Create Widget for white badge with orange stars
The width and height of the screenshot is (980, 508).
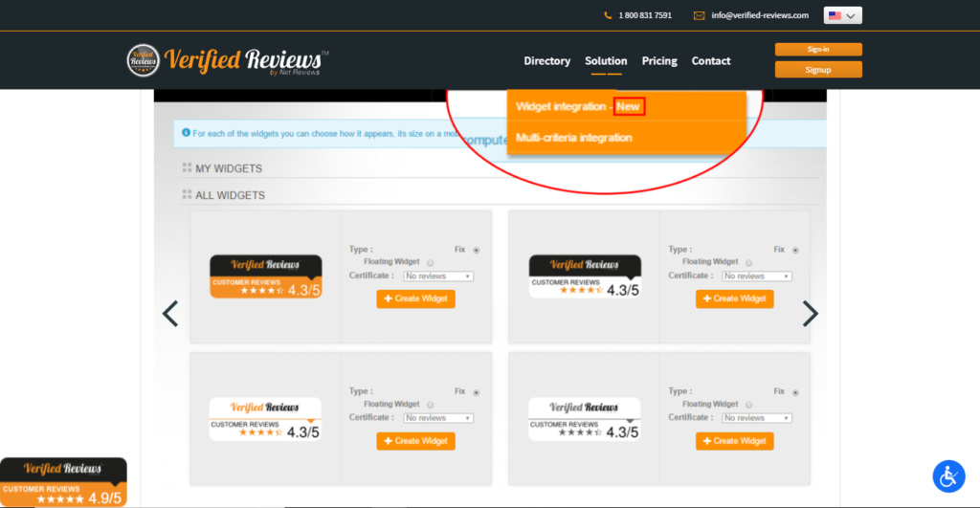point(415,441)
